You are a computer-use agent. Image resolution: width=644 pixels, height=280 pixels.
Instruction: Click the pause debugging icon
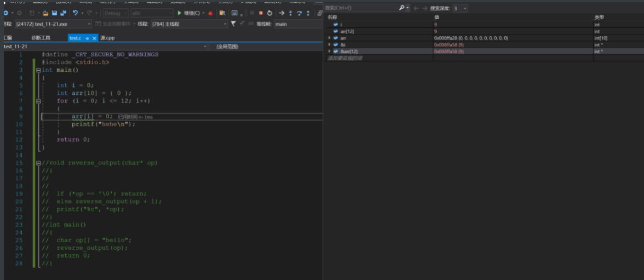252,13
